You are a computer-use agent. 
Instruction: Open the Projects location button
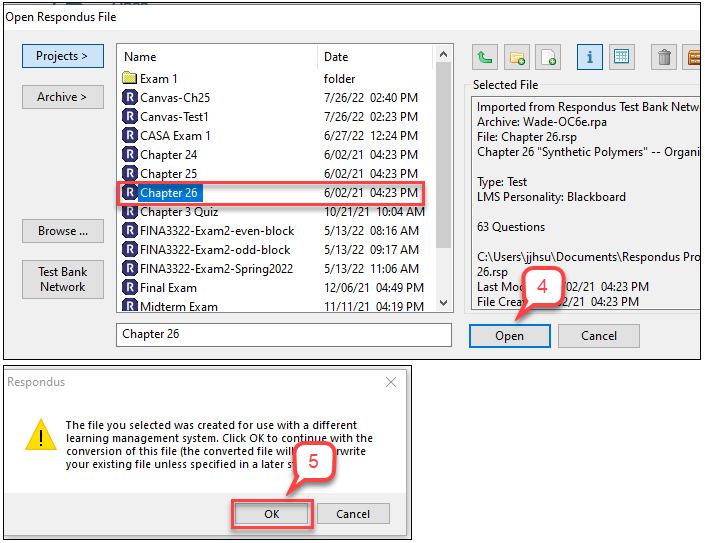click(62, 56)
